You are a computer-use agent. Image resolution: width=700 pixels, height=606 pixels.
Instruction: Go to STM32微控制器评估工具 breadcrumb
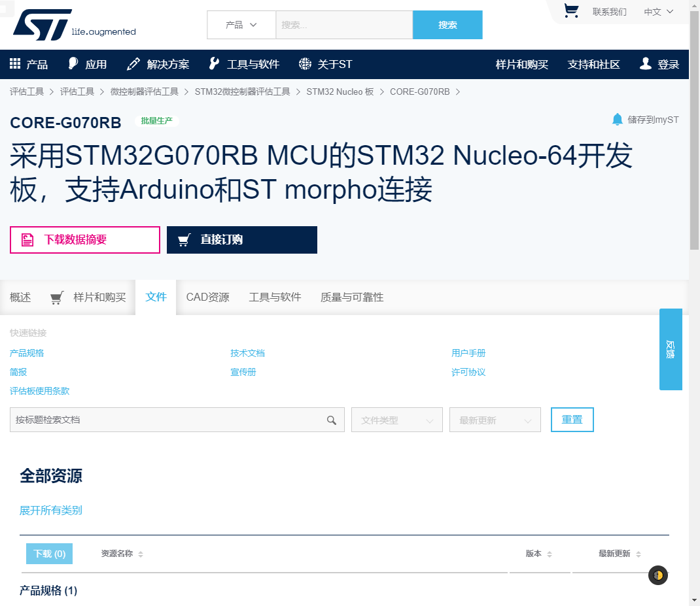coord(243,92)
